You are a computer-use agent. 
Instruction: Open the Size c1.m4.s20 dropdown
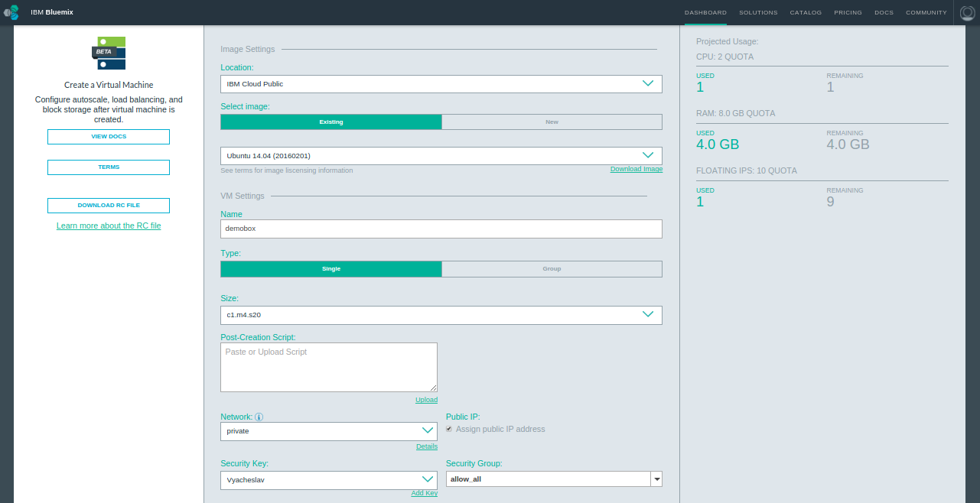click(441, 315)
